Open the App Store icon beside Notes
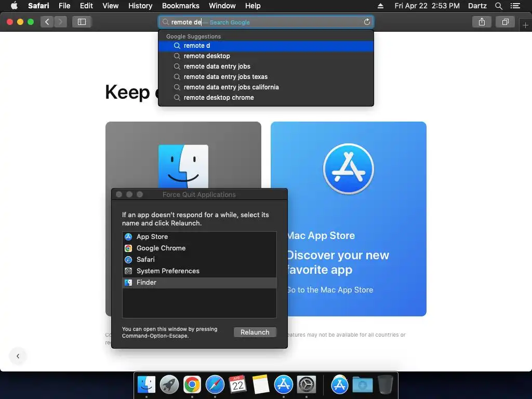Image resolution: width=532 pixels, height=399 pixels. tap(283, 385)
